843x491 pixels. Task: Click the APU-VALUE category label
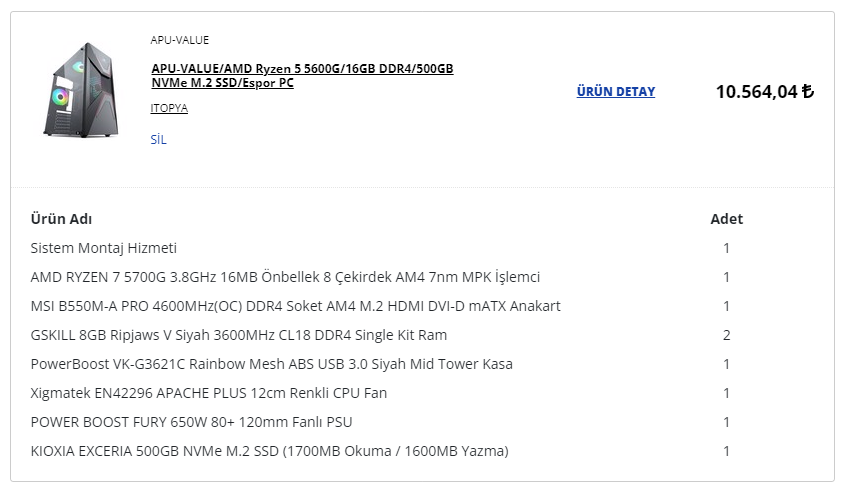click(x=179, y=40)
